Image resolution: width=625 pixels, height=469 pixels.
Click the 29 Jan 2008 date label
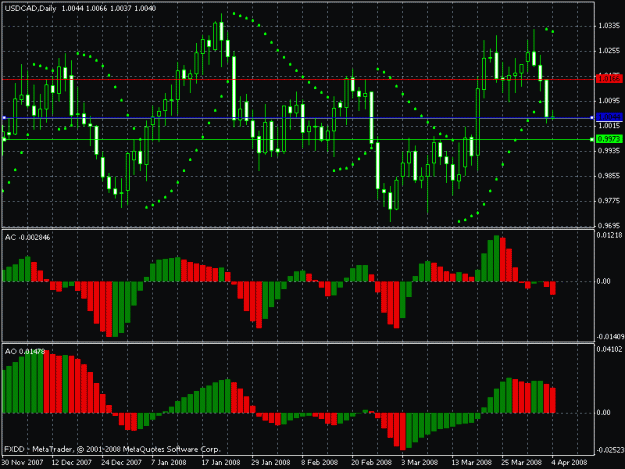(271, 463)
